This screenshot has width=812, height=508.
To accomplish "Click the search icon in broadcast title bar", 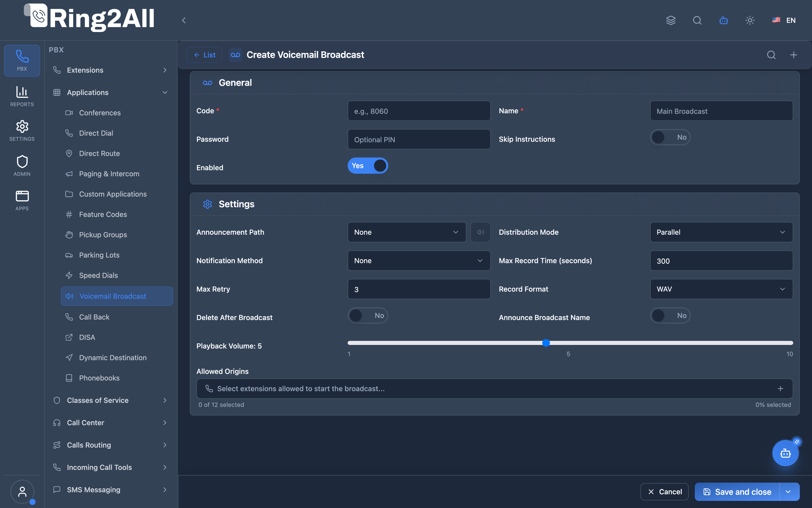I will pyautogui.click(x=771, y=55).
